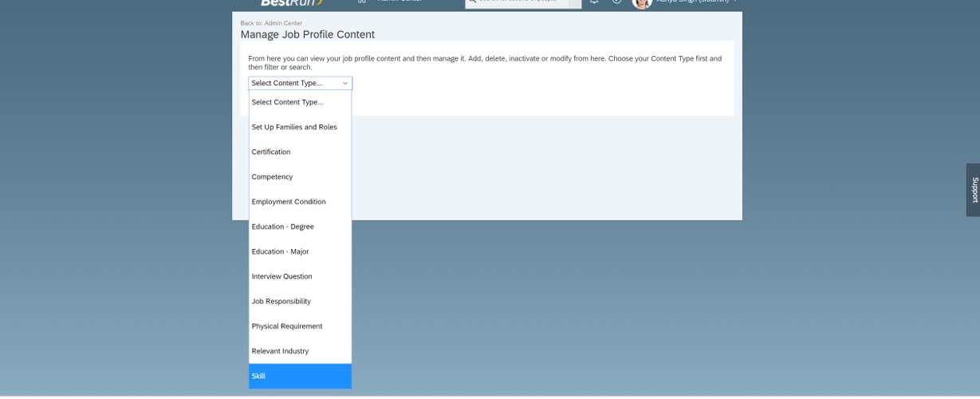
Task: Choose Education - Major option
Action: coord(300,251)
